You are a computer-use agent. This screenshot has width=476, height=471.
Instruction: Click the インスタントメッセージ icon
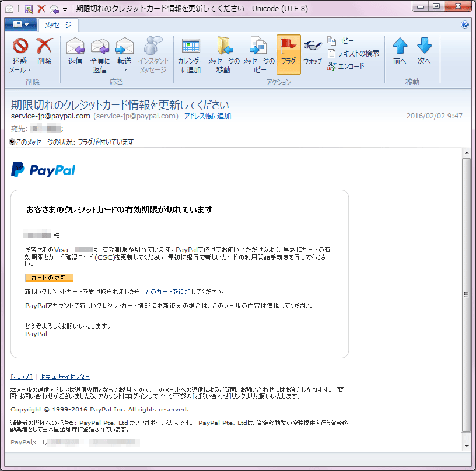(x=153, y=55)
